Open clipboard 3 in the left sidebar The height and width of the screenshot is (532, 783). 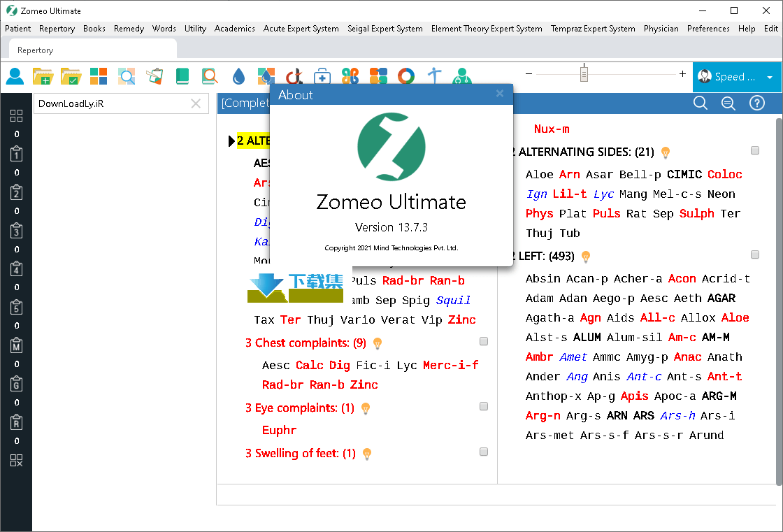(x=17, y=231)
